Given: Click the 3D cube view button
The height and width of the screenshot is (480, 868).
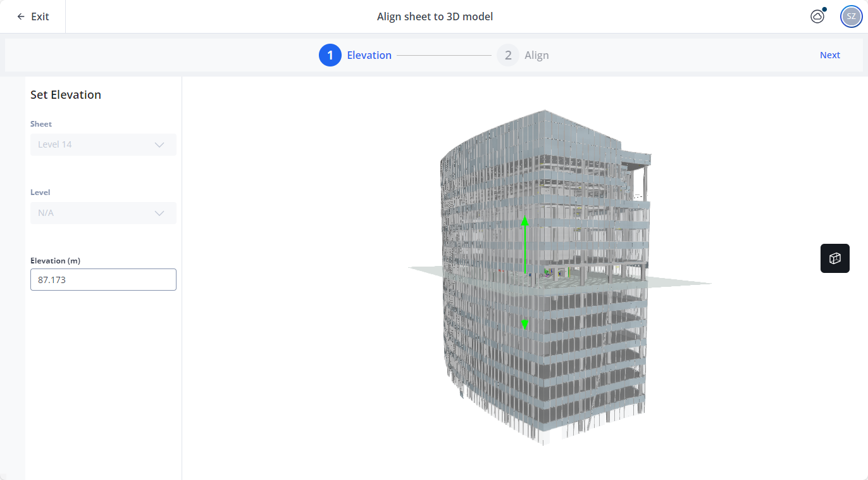Looking at the screenshot, I should [834, 258].
